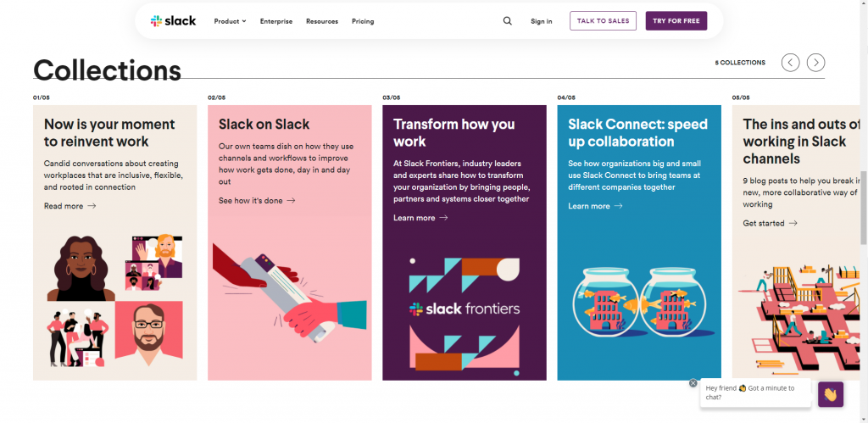Go to previous collection arrow
This screenshot has height=423, width=868.
[x=791, y=63]
